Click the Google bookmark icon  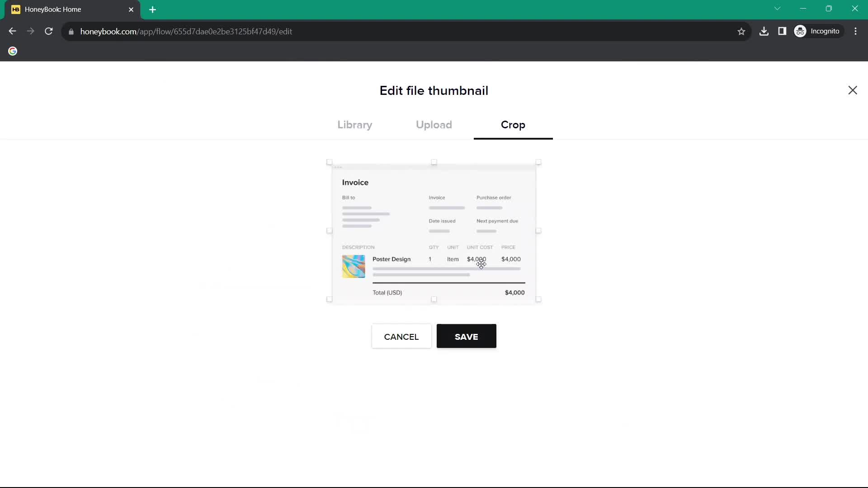[x=13, y=51]
